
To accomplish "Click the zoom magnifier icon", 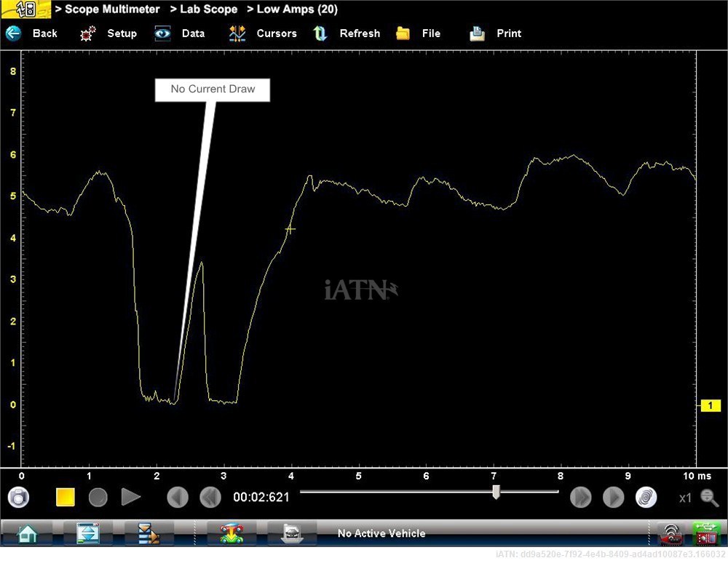I will click(708, 497).
